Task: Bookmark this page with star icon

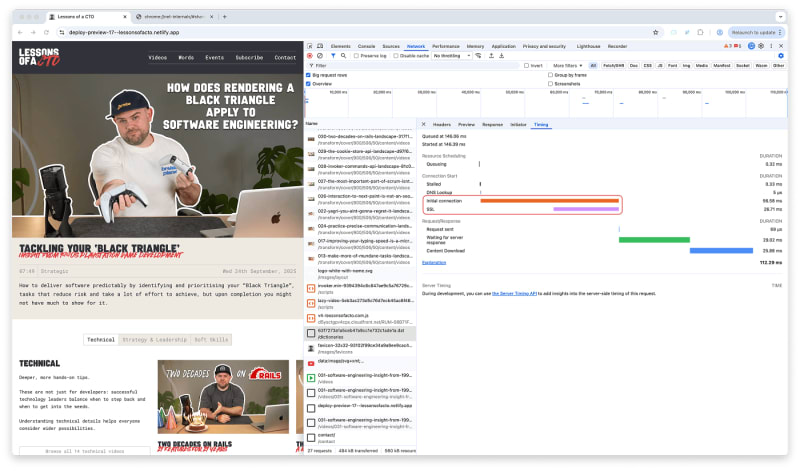Action: point(655,32)
